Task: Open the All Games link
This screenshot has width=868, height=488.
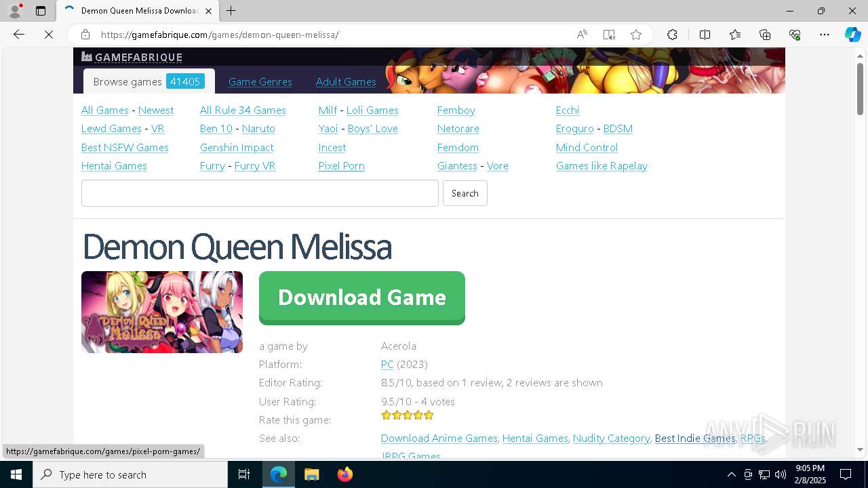Action: coord(105,110)
